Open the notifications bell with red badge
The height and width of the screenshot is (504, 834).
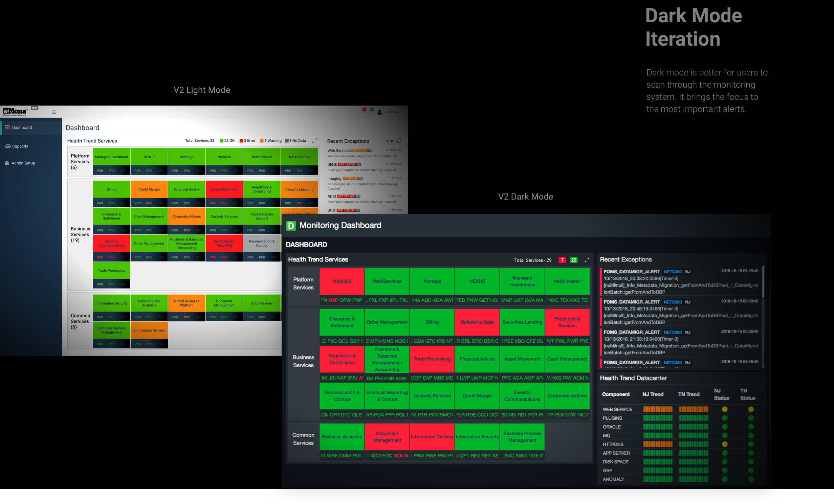(364, 111)
